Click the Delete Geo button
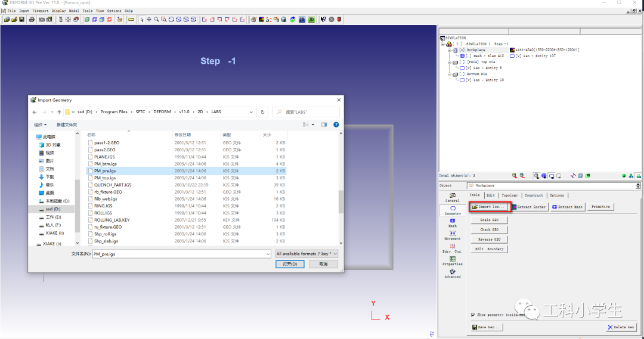The image size is (644, 339). 621,327
